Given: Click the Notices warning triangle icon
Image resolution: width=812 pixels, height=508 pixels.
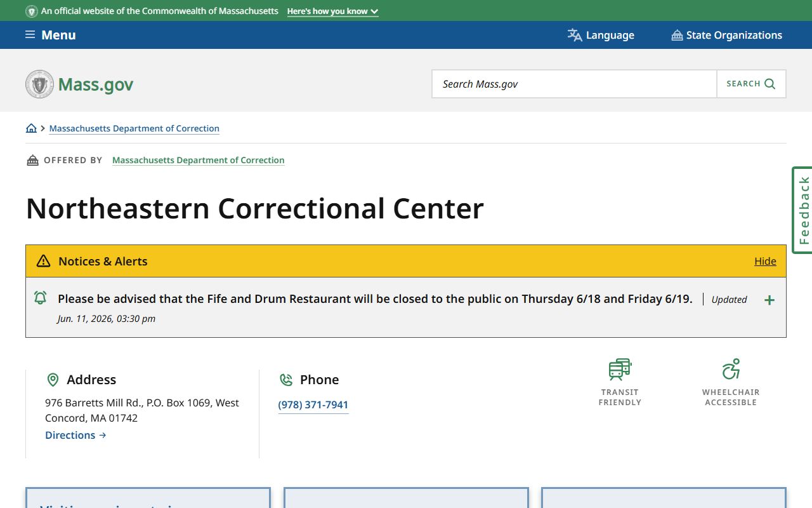Looking at the screenshot, I should click(43, 261).
